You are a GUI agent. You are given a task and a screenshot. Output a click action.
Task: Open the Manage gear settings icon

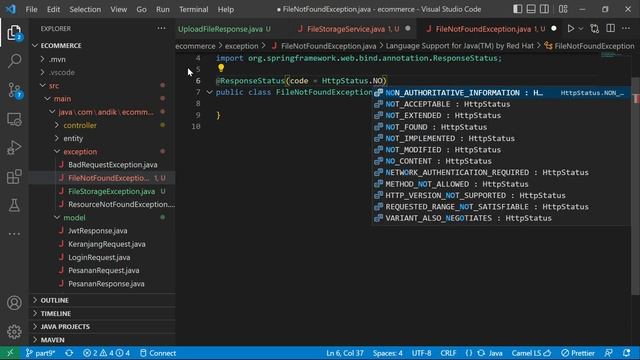tap(14, 331)
